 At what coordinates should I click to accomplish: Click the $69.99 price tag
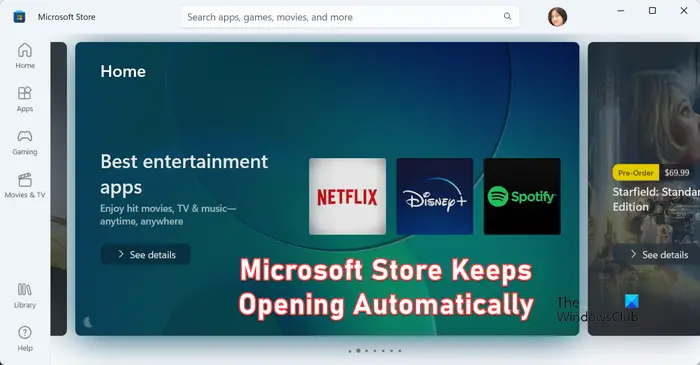click(676, 173)
